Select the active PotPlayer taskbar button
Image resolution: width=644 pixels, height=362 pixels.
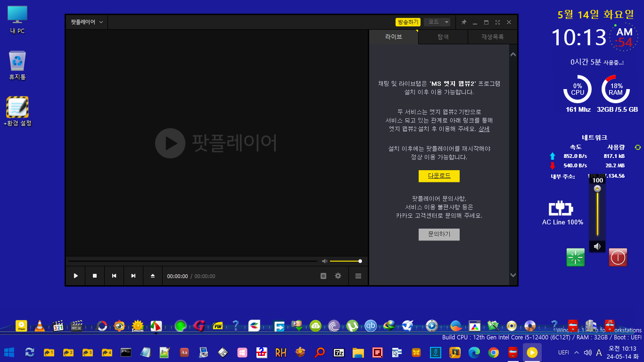click(x=532, y=352)
